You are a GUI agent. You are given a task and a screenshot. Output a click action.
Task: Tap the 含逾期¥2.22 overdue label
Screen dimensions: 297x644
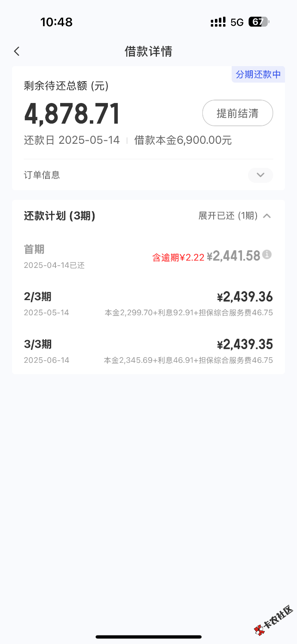tap(178, 258)
